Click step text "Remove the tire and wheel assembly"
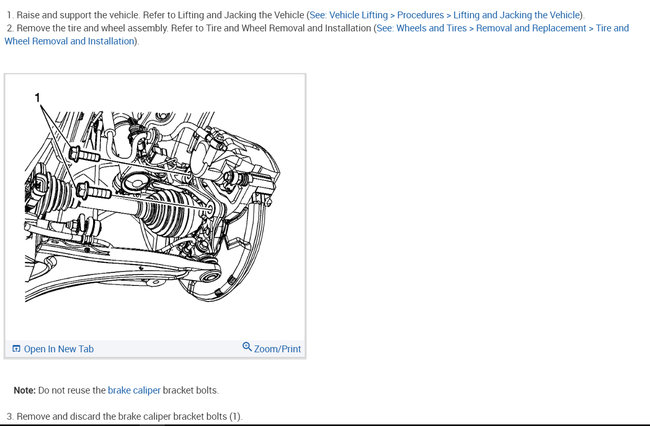This screenshot has height=426, width=650. point(92,28)
